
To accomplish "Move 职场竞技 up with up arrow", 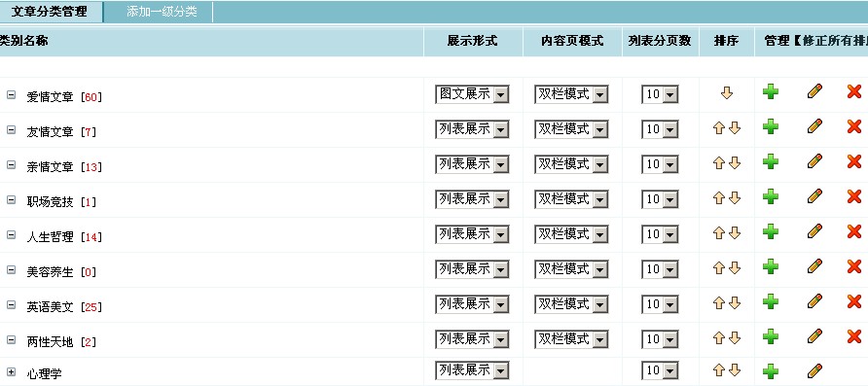I will point(719,198).
